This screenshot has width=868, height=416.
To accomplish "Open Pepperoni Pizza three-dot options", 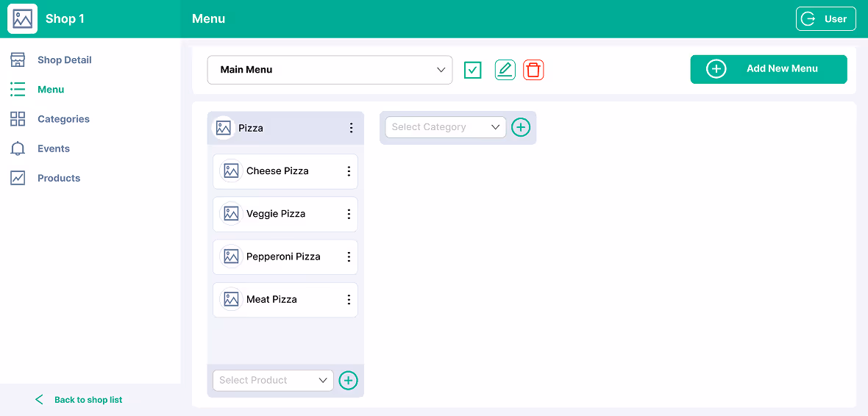I will (349, 257).
